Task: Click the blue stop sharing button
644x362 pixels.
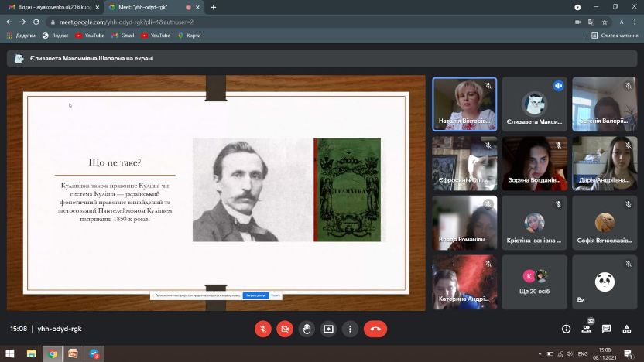Action: pos(255,295)
